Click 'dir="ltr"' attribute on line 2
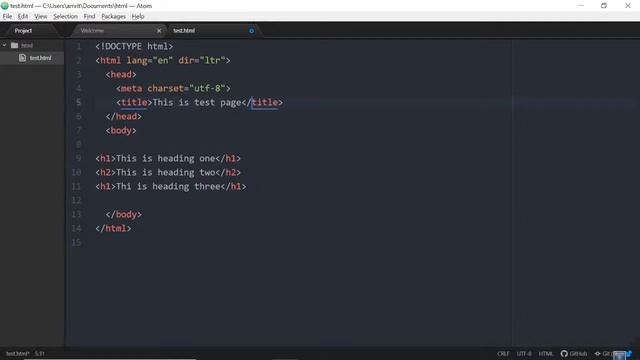The image size is (640, 360). pyautogui.click(x=202, y=60)
